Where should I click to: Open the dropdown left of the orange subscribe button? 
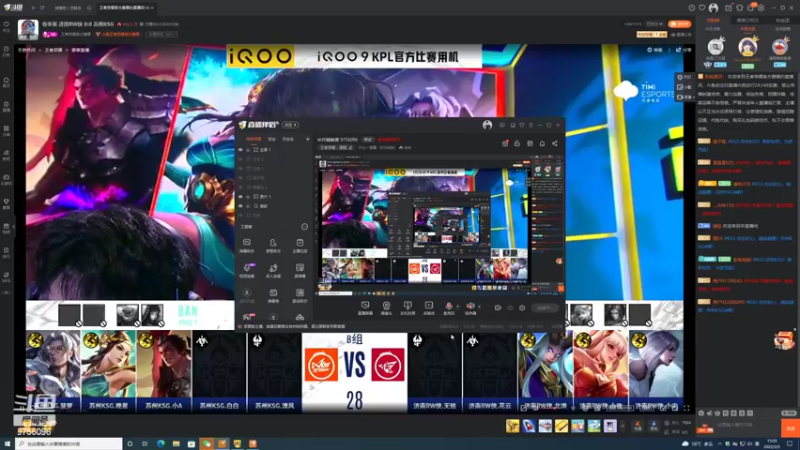[655, 24]
